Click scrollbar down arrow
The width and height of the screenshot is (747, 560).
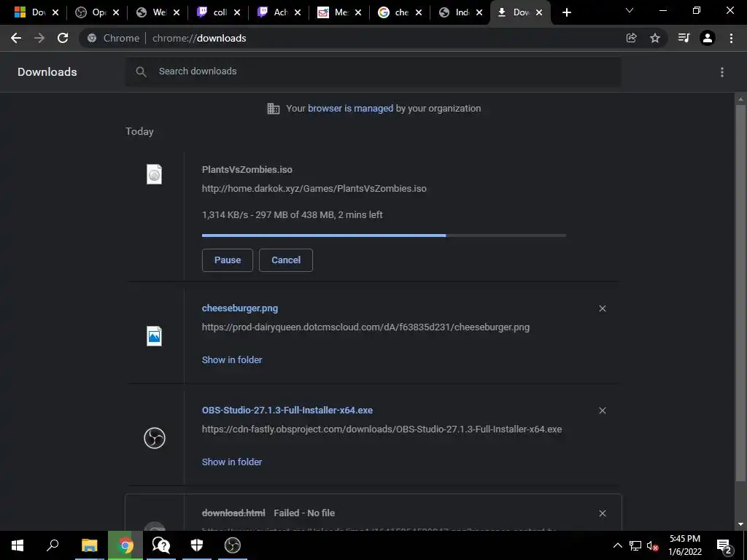pyautogui.click(x=740, y=524)
